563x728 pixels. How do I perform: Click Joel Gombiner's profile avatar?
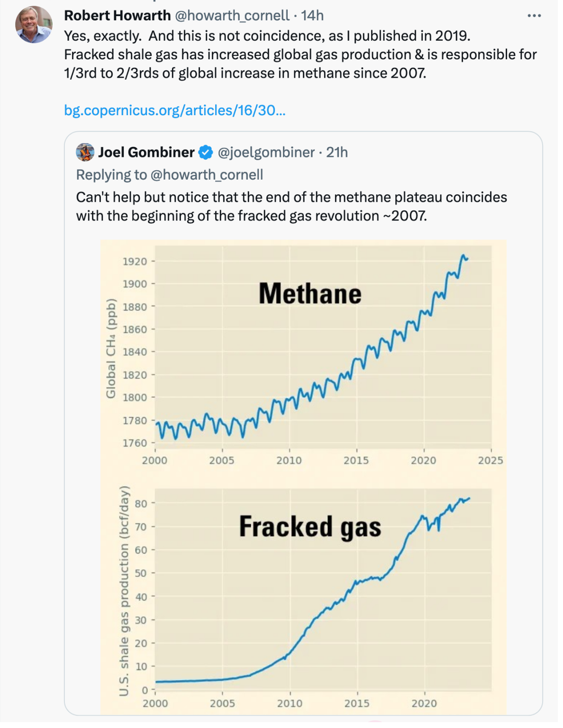tap(85, 153)
